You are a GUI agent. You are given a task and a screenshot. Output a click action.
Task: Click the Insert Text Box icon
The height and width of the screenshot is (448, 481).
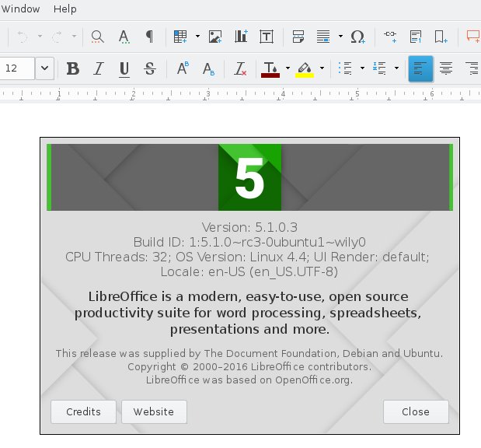267,37
